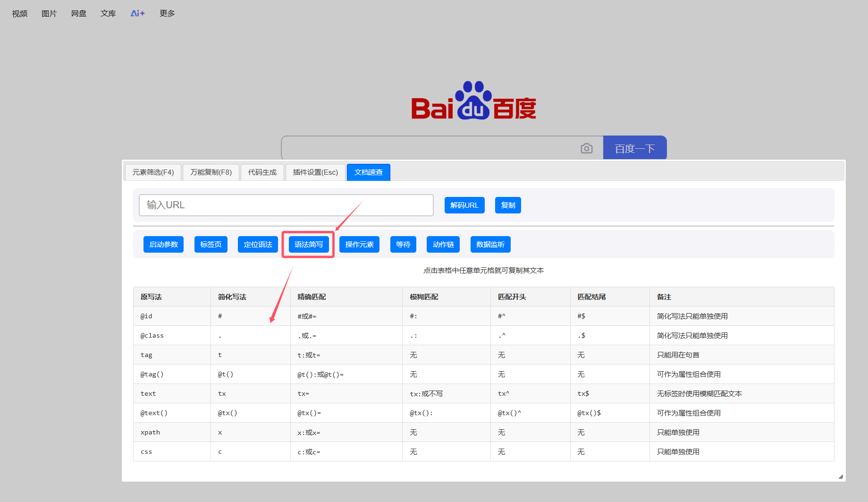Copy the .或.= cell

[346, 335]
